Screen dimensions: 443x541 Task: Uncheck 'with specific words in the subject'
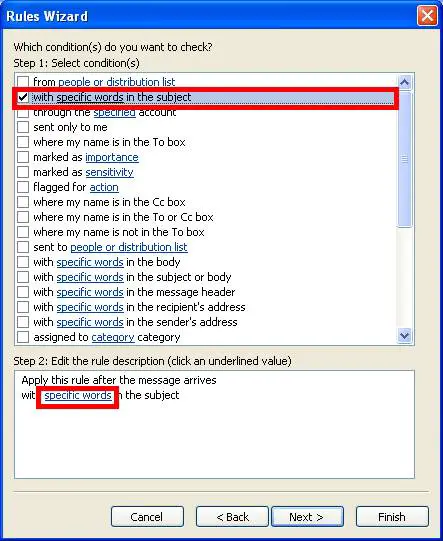click(x=23, y=97)
